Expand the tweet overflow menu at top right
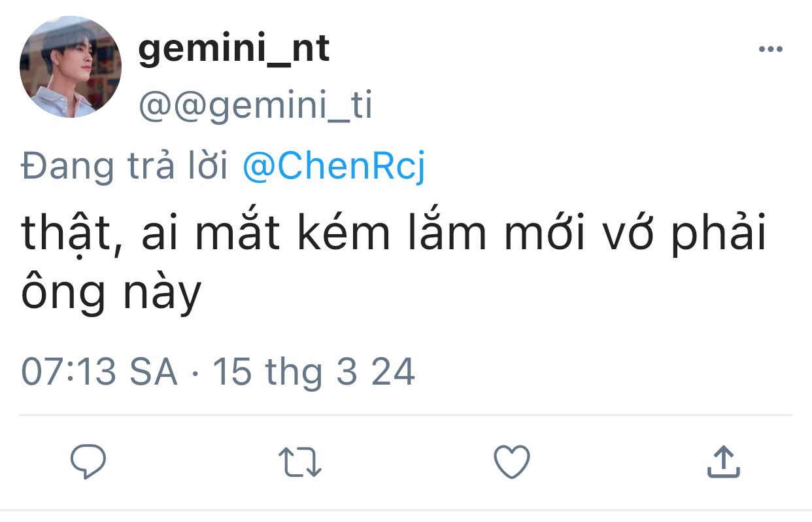Screen dimensions: 812x522 [x=770, y=50]
